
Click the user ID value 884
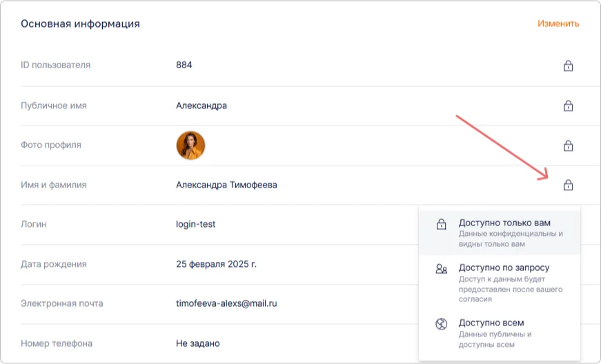coord(184,65)
